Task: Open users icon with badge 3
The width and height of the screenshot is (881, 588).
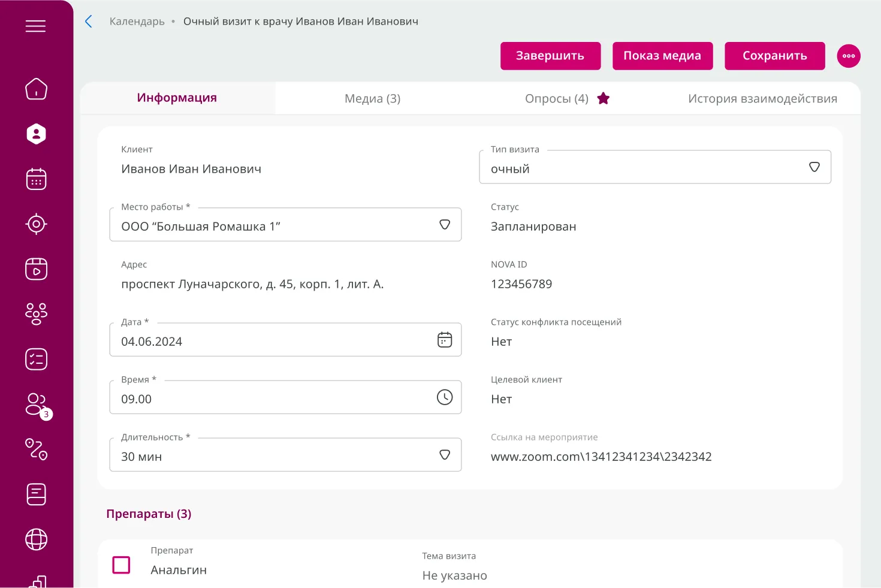Action: (x=37, y=405)
